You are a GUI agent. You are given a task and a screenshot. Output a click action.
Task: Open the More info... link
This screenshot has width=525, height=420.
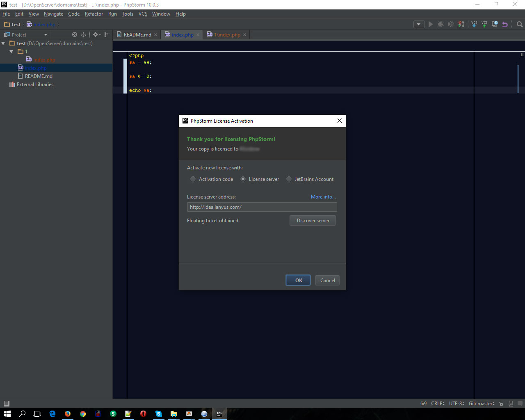(x=323, y=197)
